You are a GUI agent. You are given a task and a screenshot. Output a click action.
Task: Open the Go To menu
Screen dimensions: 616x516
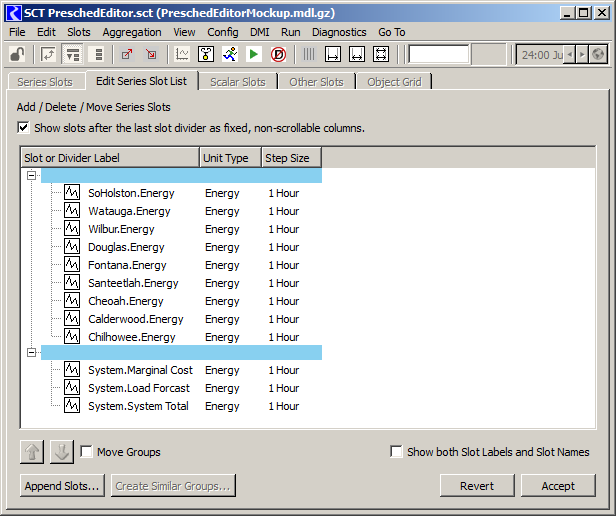[392, 32]
